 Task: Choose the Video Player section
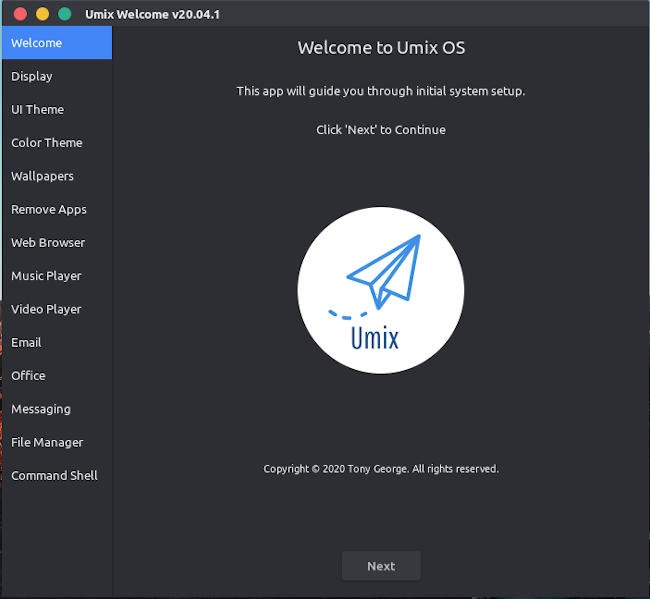pyautogui.click(x=57, y=309)
